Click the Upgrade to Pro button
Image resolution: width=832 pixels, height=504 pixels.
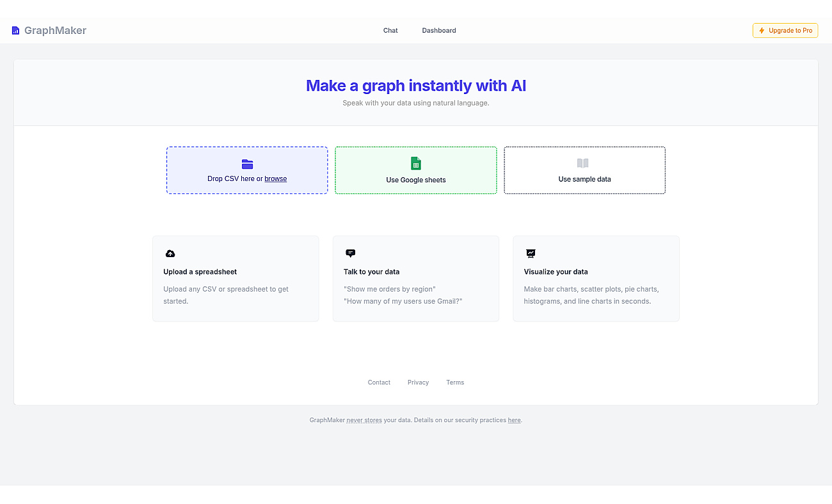point(785,31)
